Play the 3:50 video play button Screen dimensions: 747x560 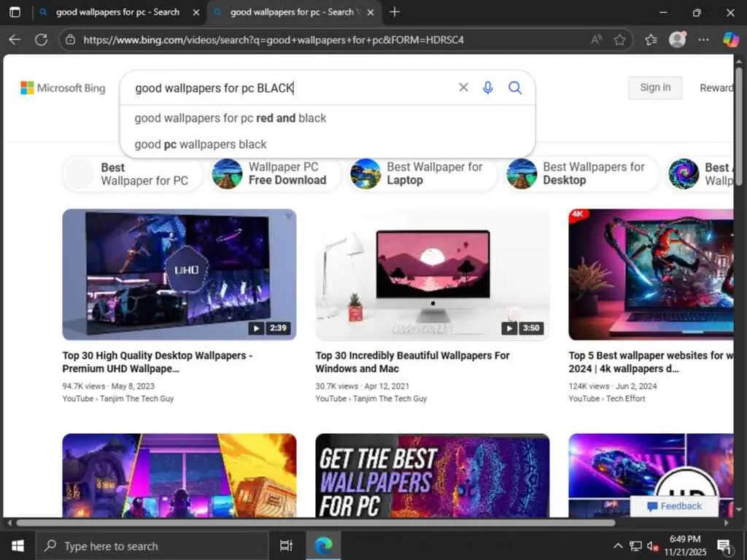point(509,328)
